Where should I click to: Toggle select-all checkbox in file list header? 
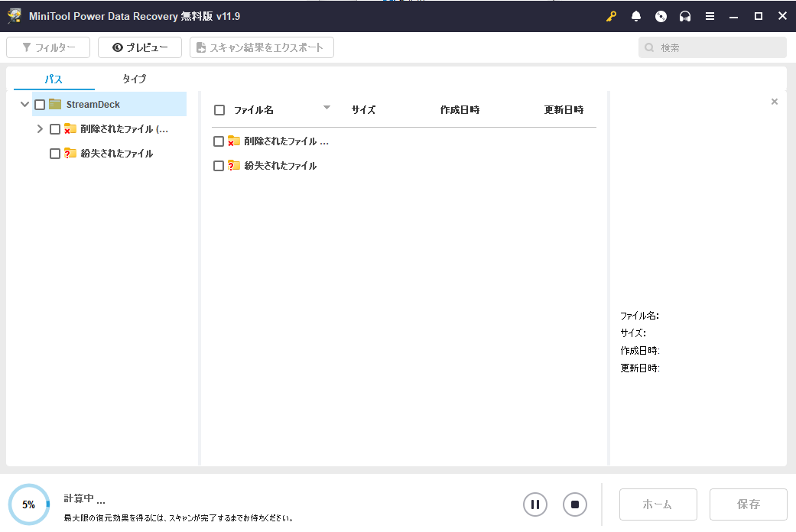(219, 110)
